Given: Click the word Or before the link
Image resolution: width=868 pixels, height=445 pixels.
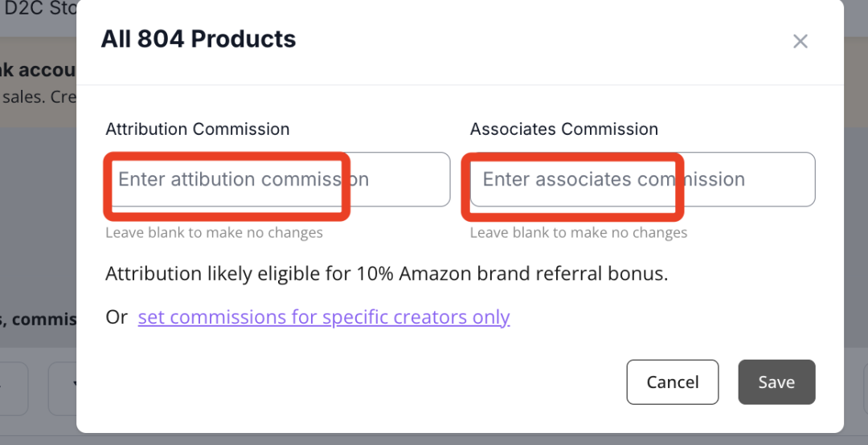Looking at the screenshot, I should 117,317.
